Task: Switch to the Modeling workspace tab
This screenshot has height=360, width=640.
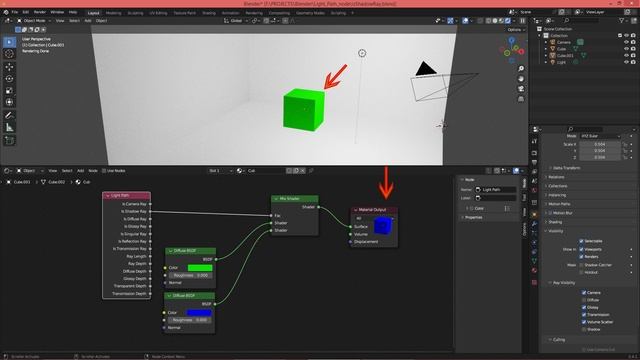Action: (113, 13)
